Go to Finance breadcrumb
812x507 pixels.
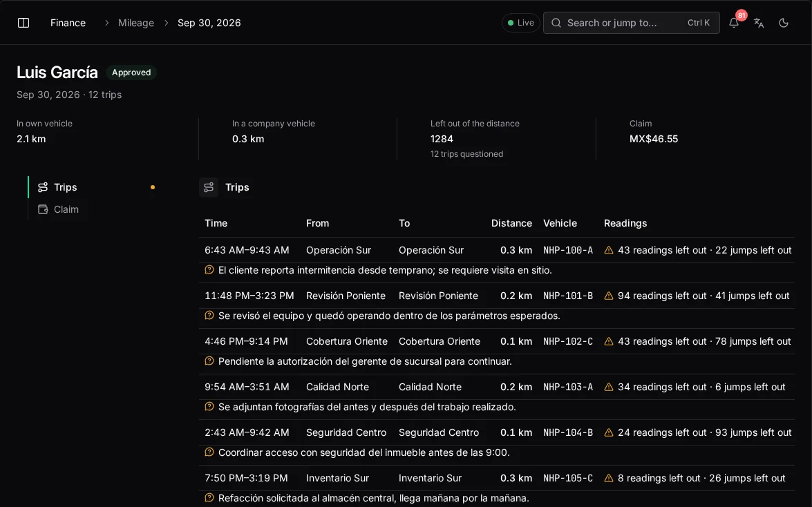tap(68, 23)
